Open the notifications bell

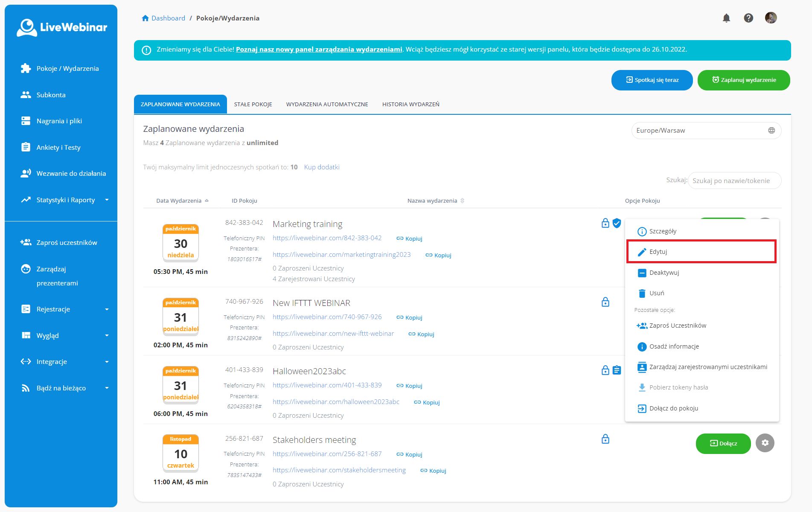pos(726,18)
